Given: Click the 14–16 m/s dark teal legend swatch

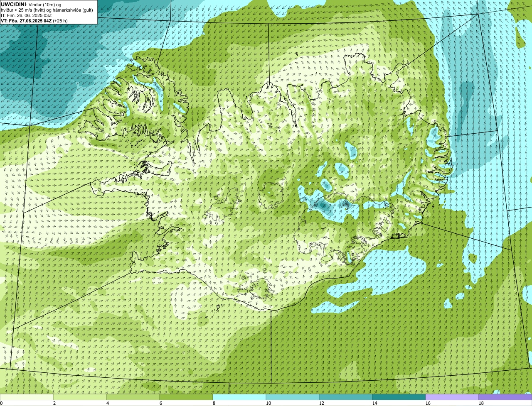Looking at the screenshot, I should point(399,397).
